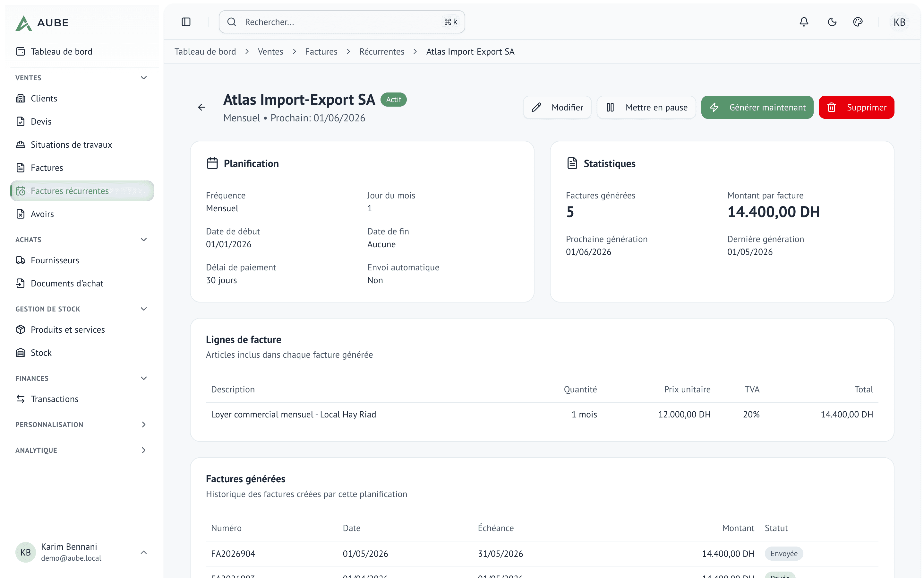Screen dimensions: 924x578
Task: Click the search magnifier icon
Action: click(232, 22)
